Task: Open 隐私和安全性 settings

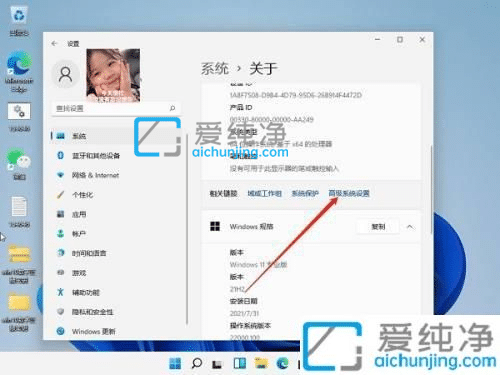Action: point(93,312)
